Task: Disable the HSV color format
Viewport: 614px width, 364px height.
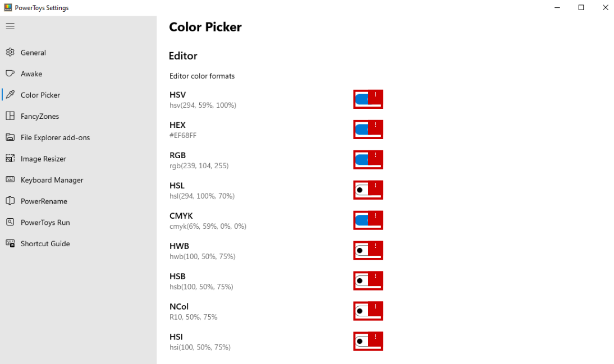Action: click(368, 99)
